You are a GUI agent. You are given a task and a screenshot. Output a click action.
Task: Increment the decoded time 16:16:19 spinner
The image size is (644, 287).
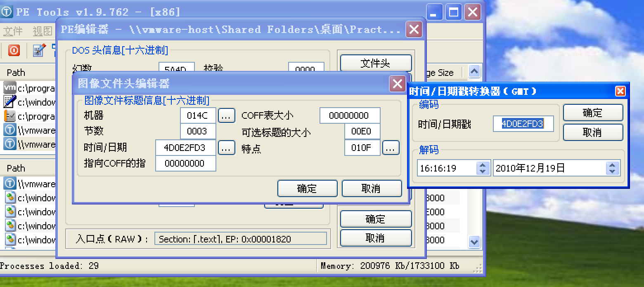pos(483,165)
